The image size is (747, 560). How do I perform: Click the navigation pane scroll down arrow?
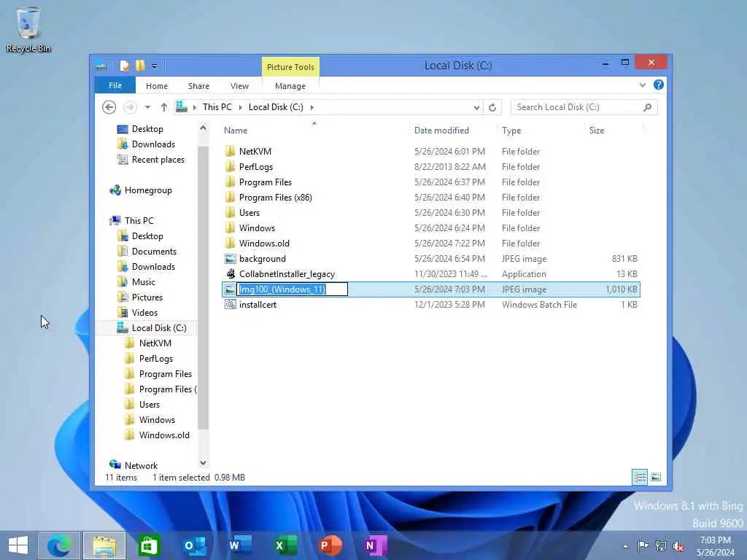click(203, 463)
